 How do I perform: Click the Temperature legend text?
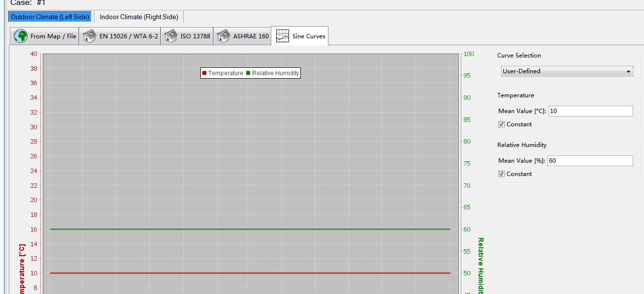coord(225,73)
